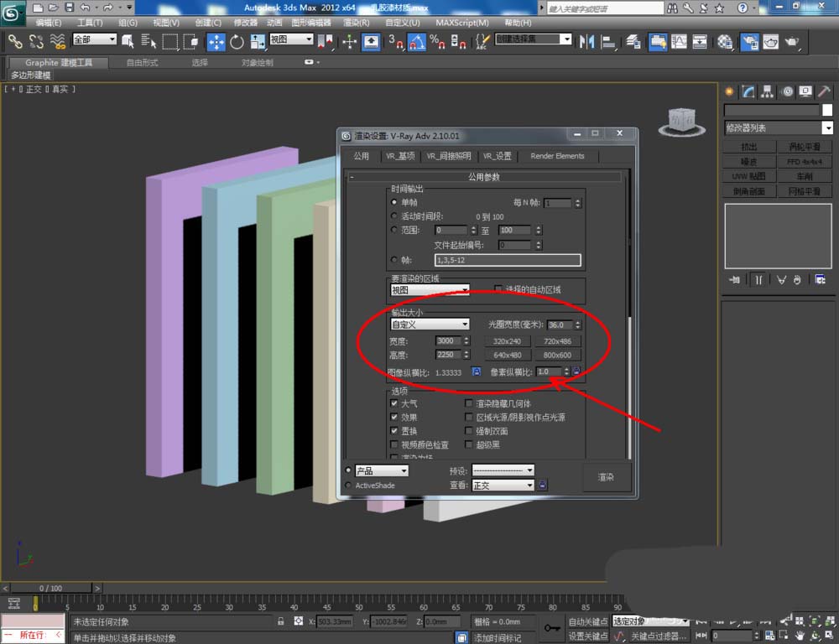
Task: Open the Hierarchy command panel tab
Action: 767,91
